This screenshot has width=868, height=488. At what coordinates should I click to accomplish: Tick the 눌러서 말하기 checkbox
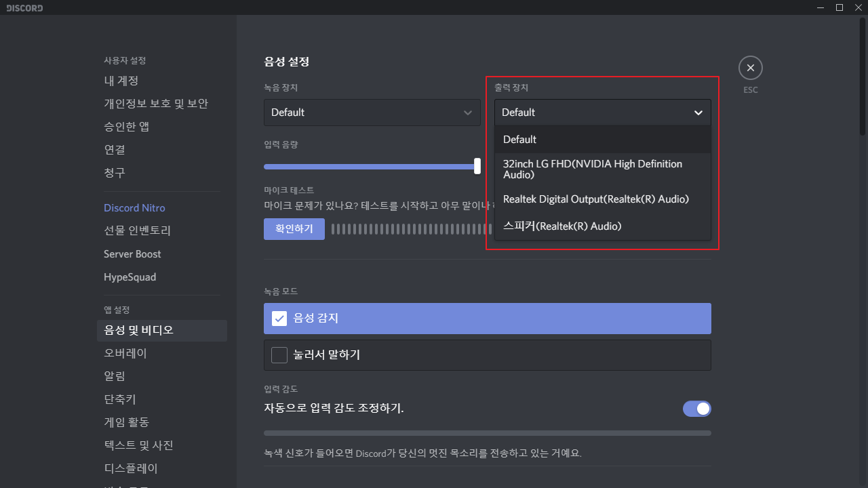279,355
